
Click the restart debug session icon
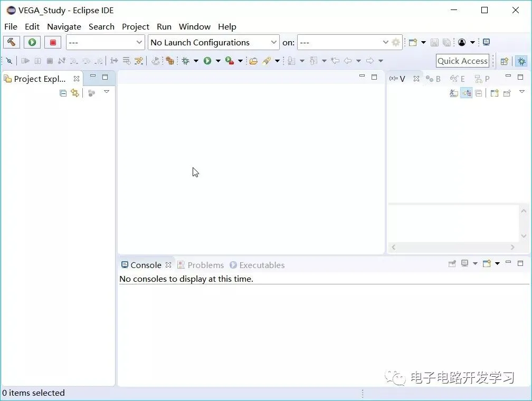click(155, 61)
